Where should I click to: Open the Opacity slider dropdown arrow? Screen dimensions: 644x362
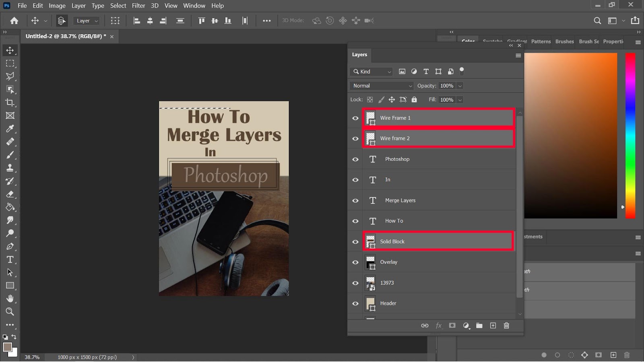460,86
